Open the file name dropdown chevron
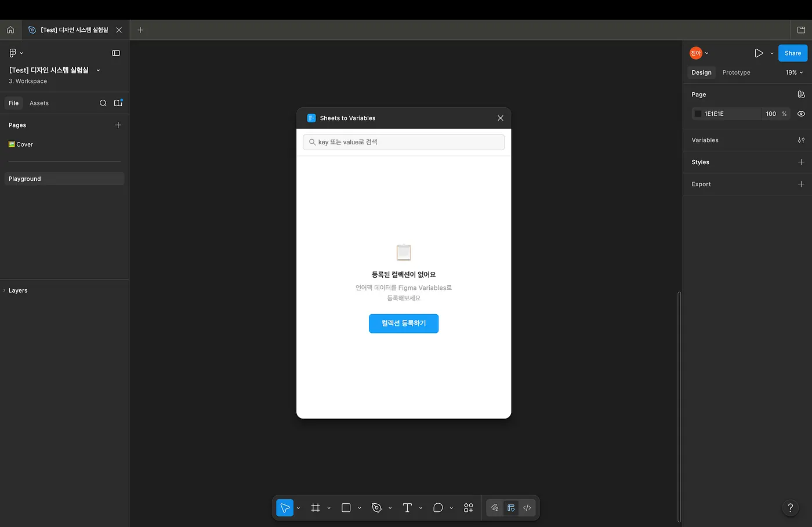The height and width of the screenshot is (527, 812). [98, 70]
